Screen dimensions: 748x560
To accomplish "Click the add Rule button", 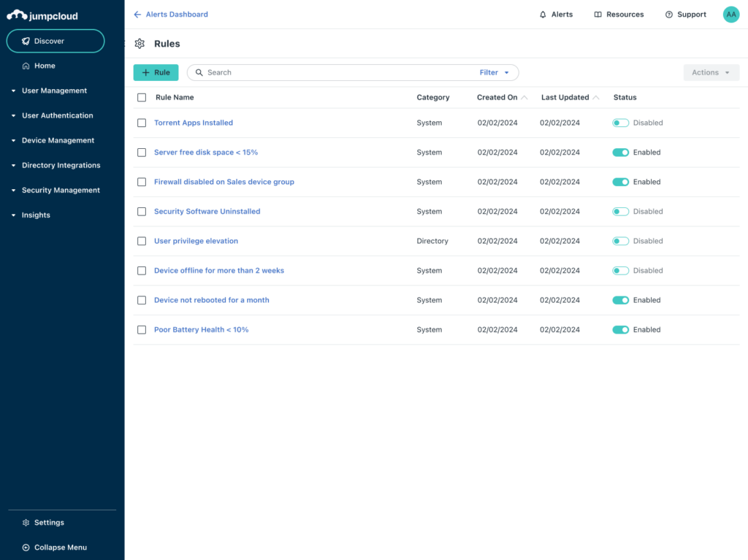I will click(x=156, y=72).
